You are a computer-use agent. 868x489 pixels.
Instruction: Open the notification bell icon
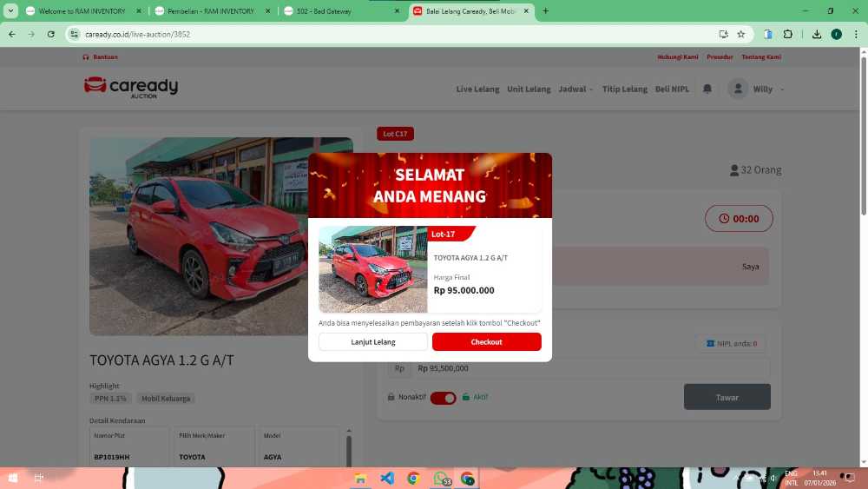click(x=707, y=89)
